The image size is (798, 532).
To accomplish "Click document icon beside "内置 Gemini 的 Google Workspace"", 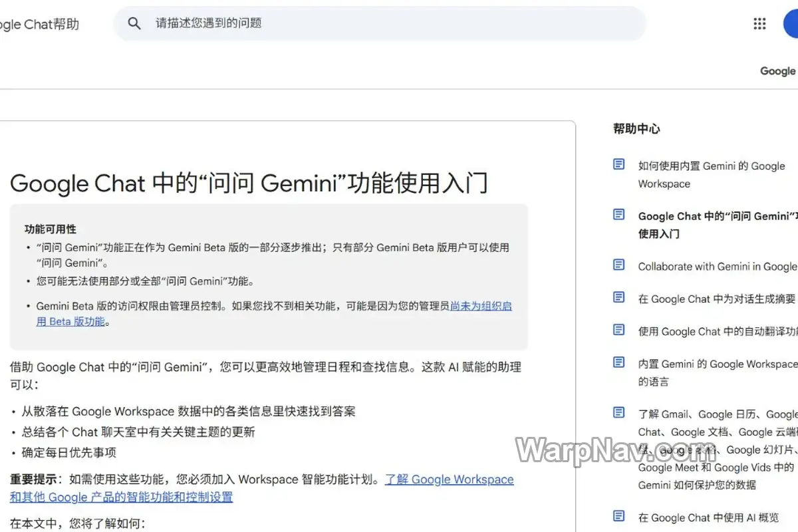I will (x=619, y=363).
